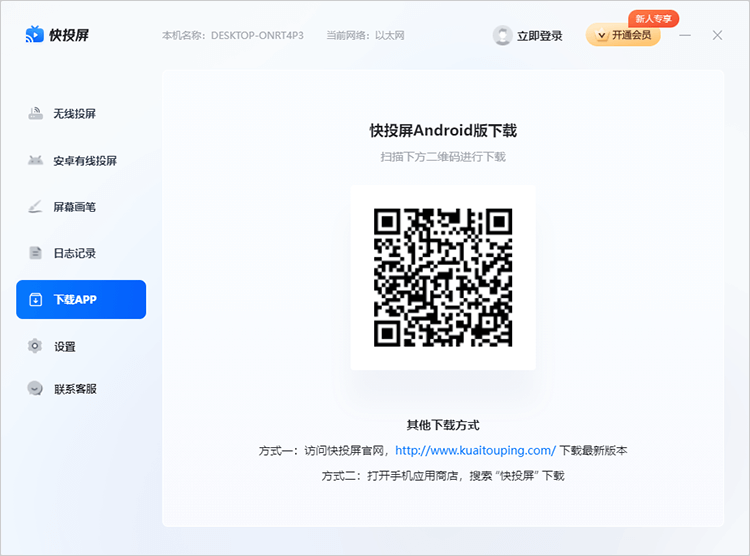Click the 联系客服 support icon

35,389
